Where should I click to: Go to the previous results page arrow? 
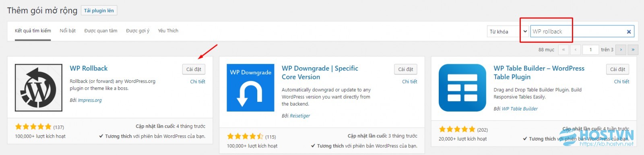coord(576,50)
